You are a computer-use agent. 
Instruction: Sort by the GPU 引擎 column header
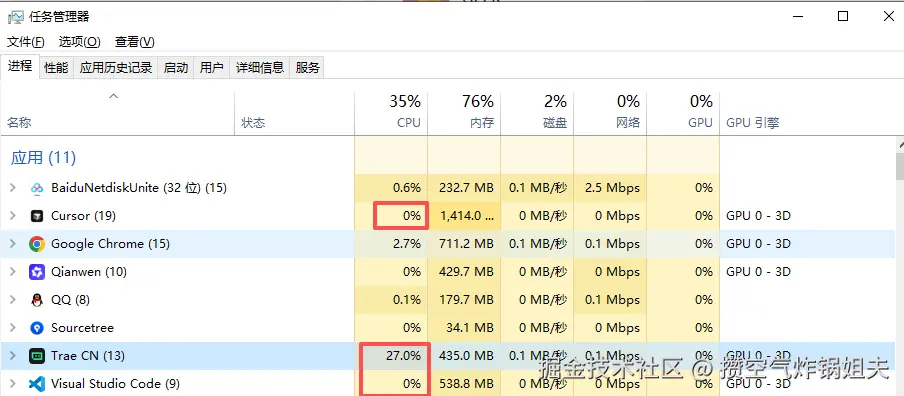tap(753, 123)
